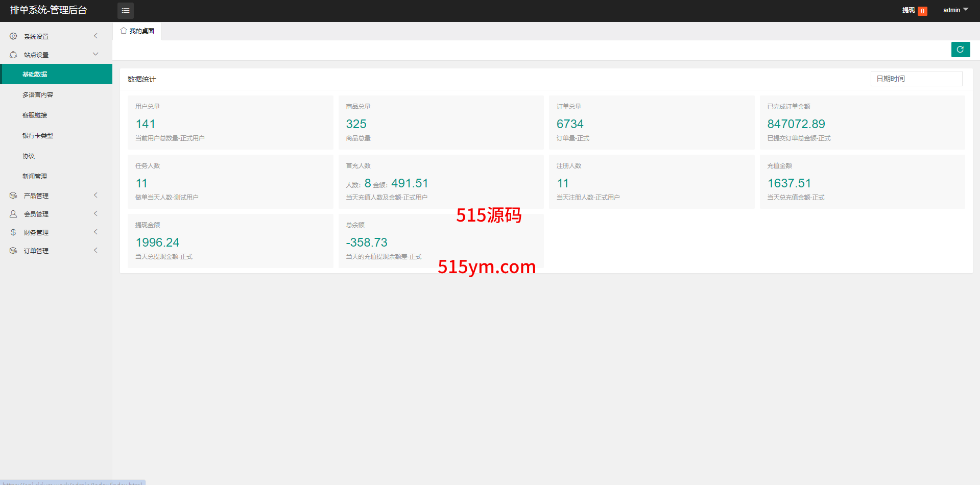This screenshot has width=980, height=485.
Task: Expand the 产品管理 chevron arrow
Action: click(95, 196)
